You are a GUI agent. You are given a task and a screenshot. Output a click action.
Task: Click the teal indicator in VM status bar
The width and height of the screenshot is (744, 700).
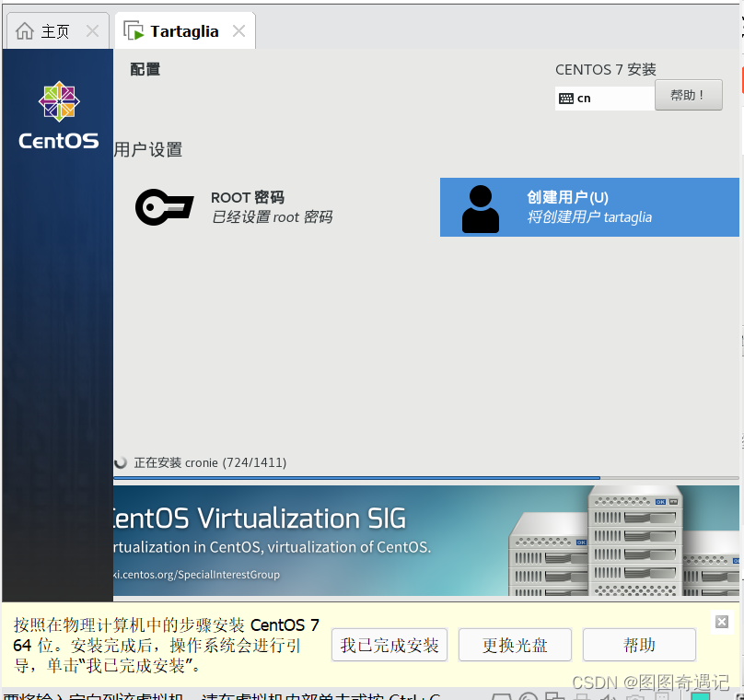701,696
